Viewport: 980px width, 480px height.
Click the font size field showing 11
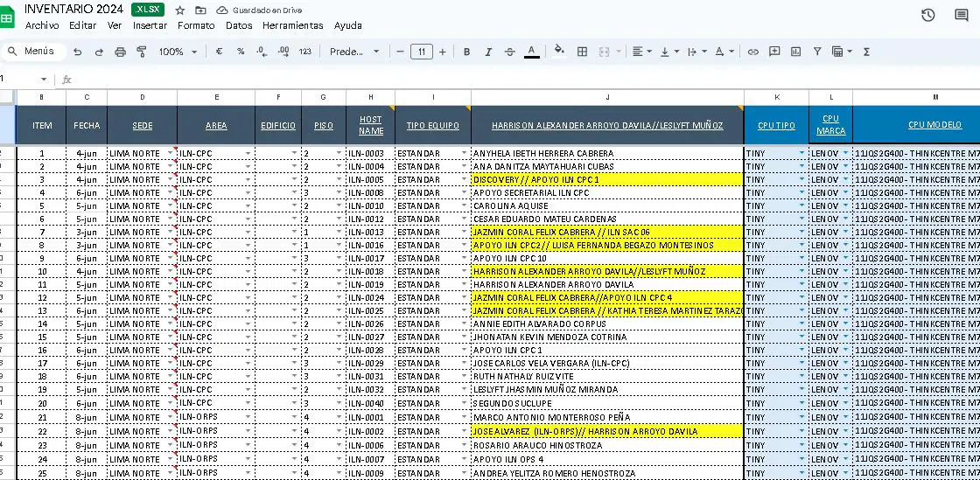pos(422,52)
